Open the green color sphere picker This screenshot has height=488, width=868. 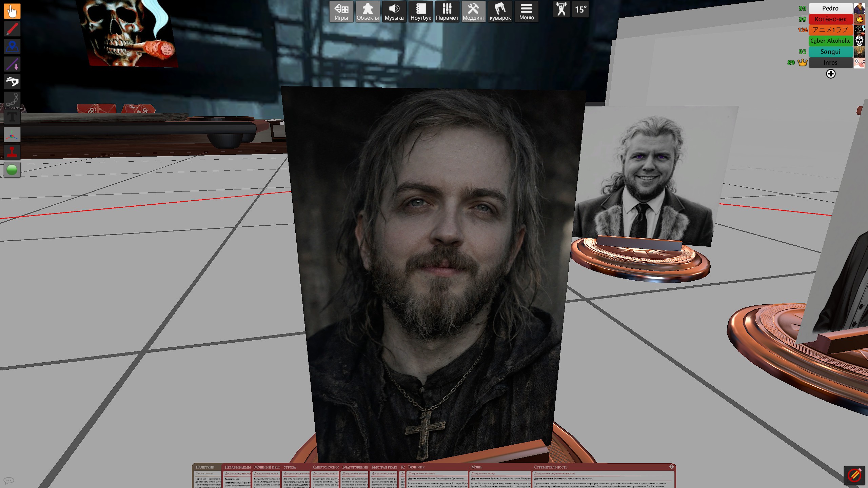(12, 170)
